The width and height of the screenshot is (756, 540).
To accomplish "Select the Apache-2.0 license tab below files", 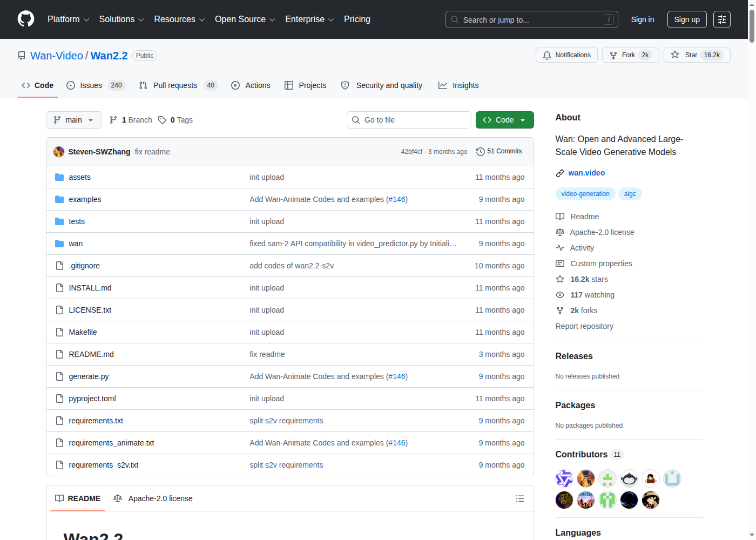I will click(153, 498).
